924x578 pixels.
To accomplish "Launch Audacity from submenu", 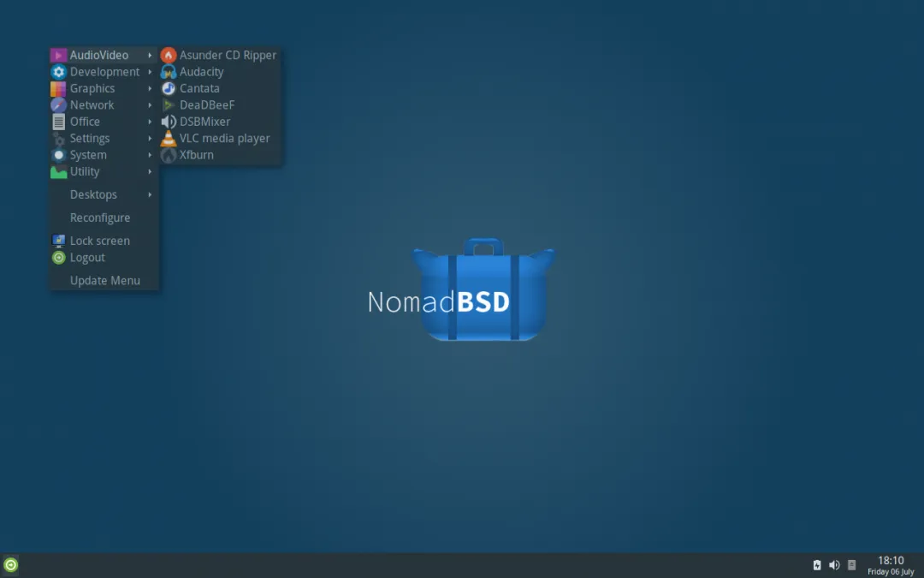I will [x=221, y=72].
